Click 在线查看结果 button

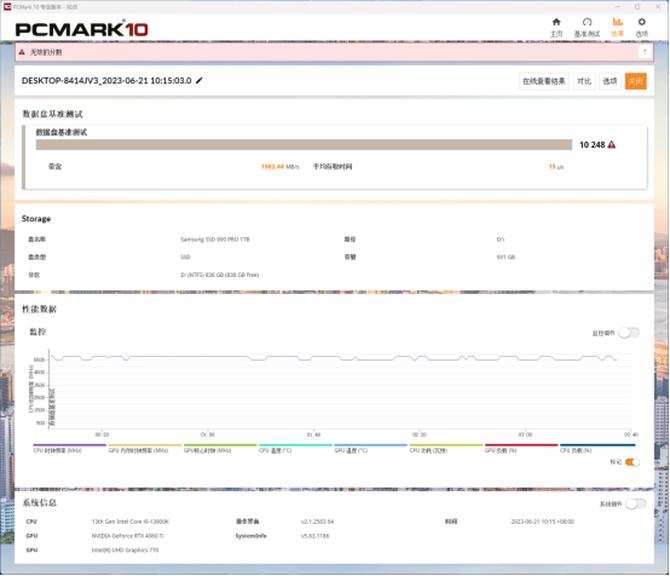click(544, 81)
